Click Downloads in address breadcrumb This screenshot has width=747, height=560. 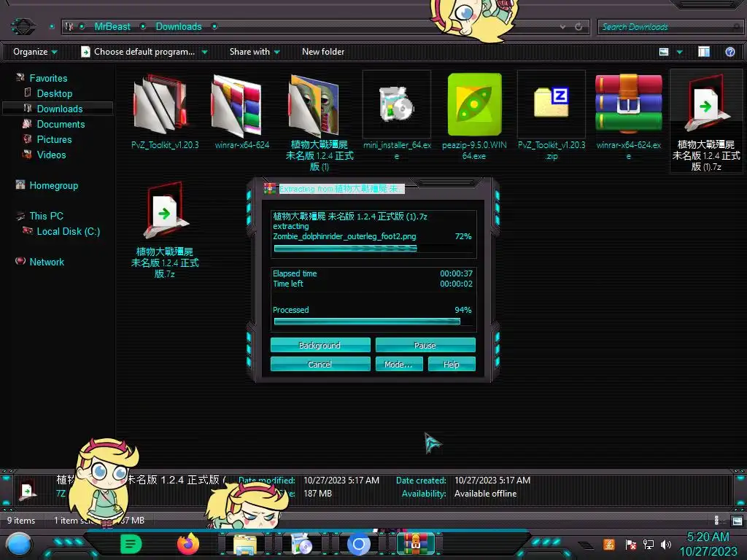click(179, 27)
